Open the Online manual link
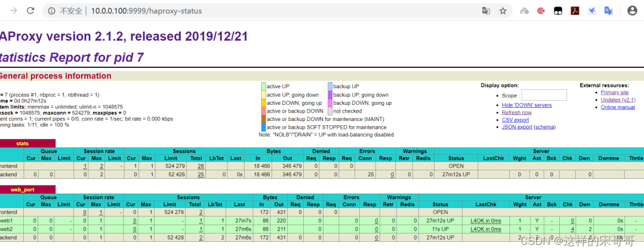The image size is (644, 252). coord(618,107)
